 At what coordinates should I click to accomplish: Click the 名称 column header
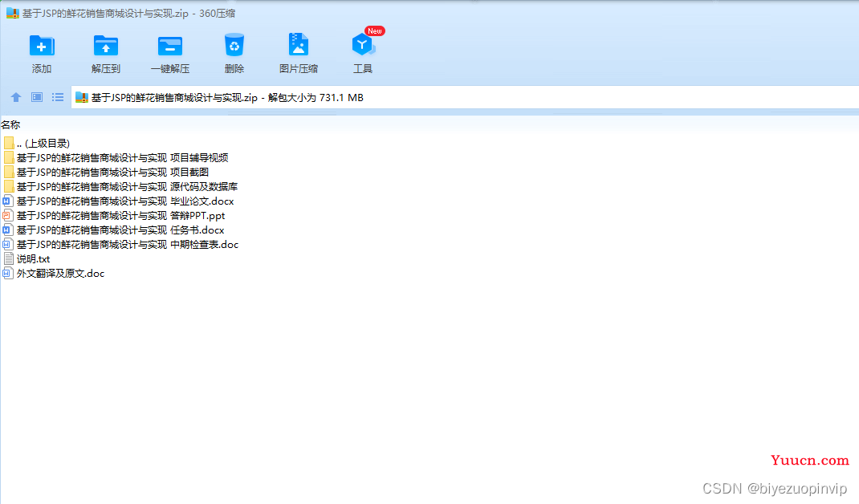[x=10, y=125]
